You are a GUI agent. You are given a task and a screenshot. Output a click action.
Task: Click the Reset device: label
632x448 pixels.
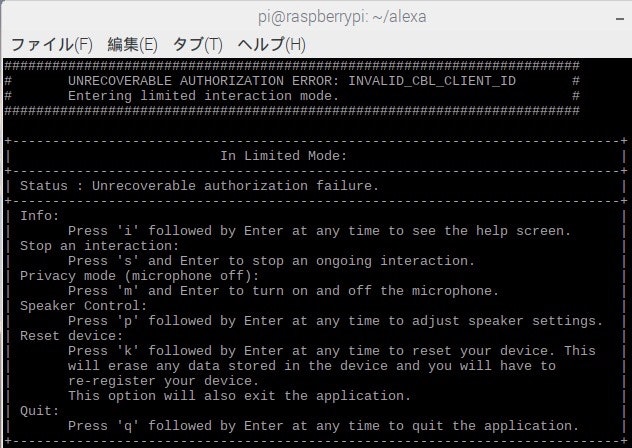pos(71,336)
